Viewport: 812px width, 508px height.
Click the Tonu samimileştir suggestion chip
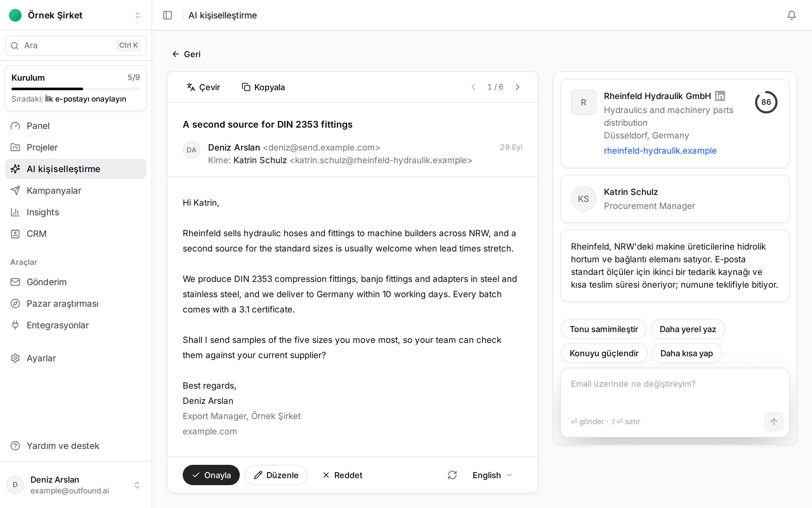click(604, 329)
